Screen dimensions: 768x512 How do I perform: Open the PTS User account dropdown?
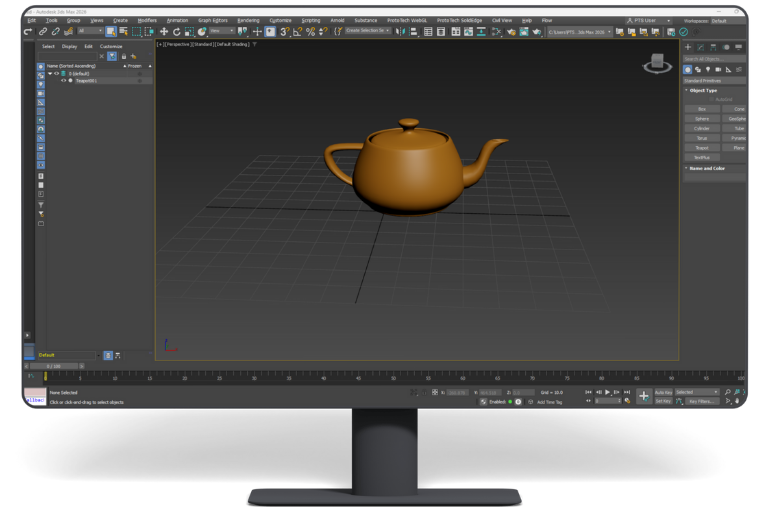(648, 21)
